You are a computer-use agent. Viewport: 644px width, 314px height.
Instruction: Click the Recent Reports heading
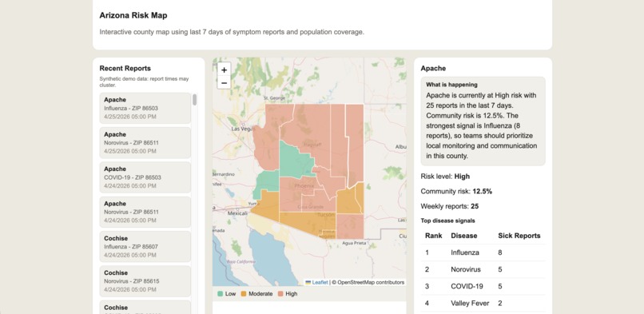pos(125,68)
